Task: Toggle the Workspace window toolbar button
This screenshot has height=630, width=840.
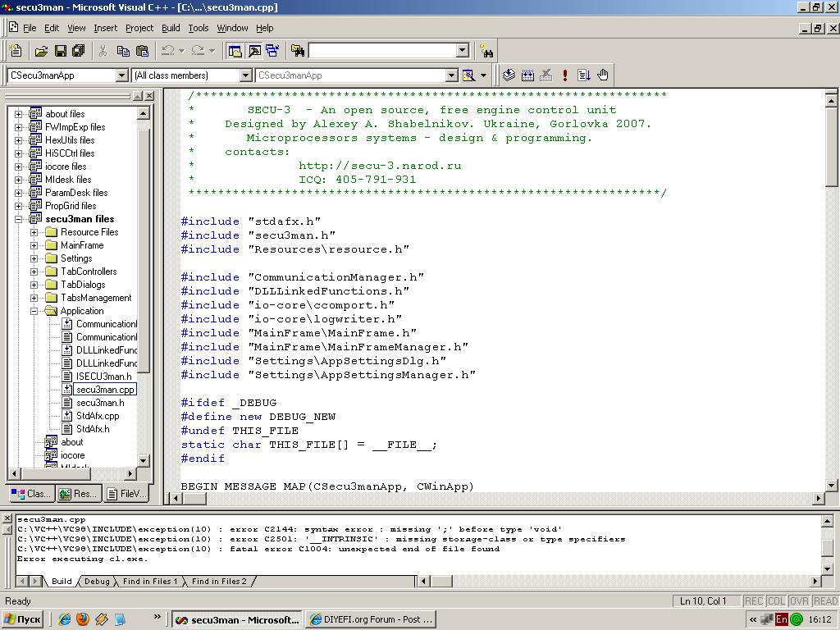Action: point(235,51)
